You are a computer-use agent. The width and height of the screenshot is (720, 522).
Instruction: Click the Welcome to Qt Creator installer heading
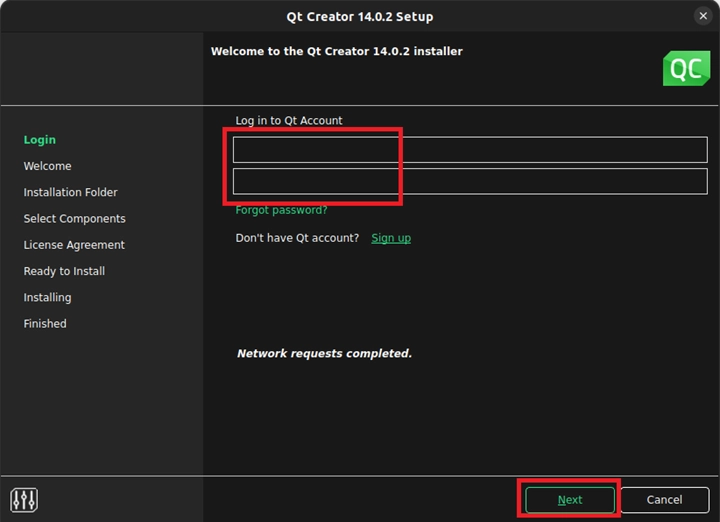click(336, 51)
